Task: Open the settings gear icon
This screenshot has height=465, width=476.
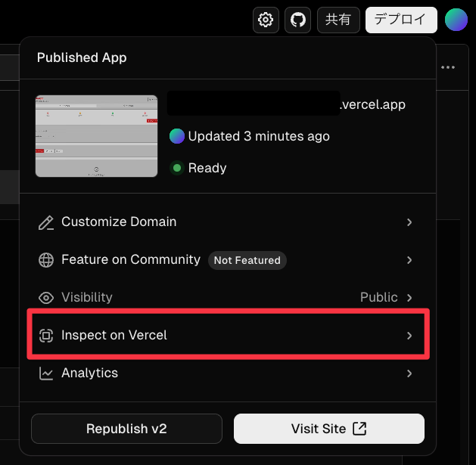Action: (x=266, y=20)
